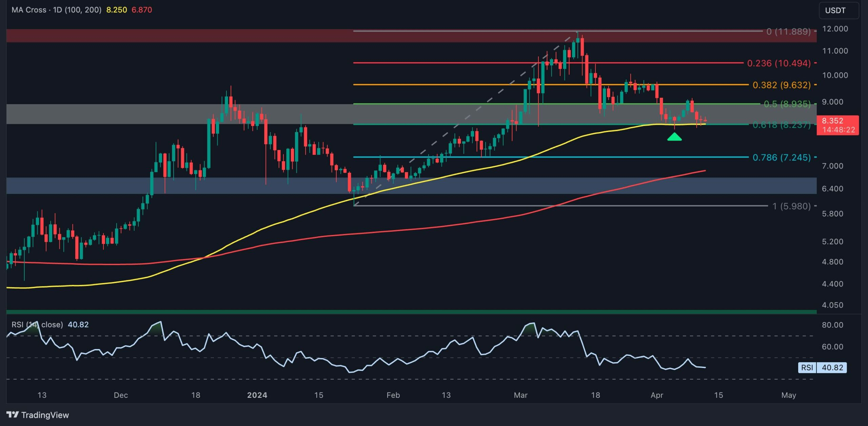The image size is (868, 426).
Task: Click the TradingView logo
Action: point(38,415)
